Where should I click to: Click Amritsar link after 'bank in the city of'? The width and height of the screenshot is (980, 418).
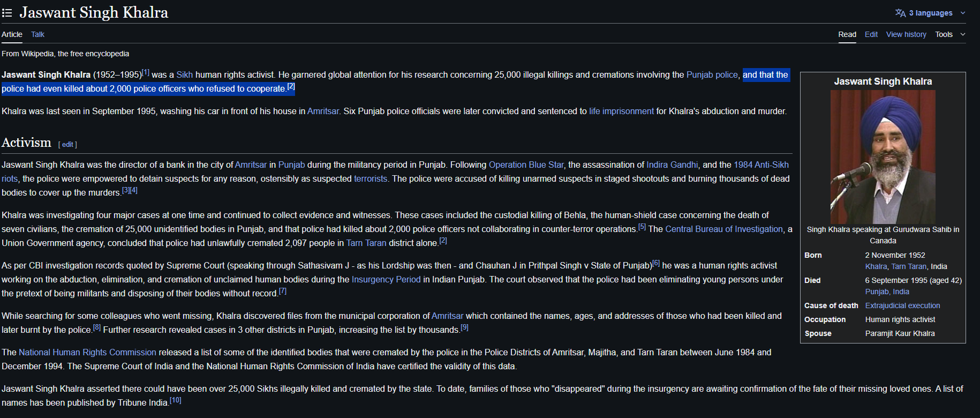click(251, 165)
